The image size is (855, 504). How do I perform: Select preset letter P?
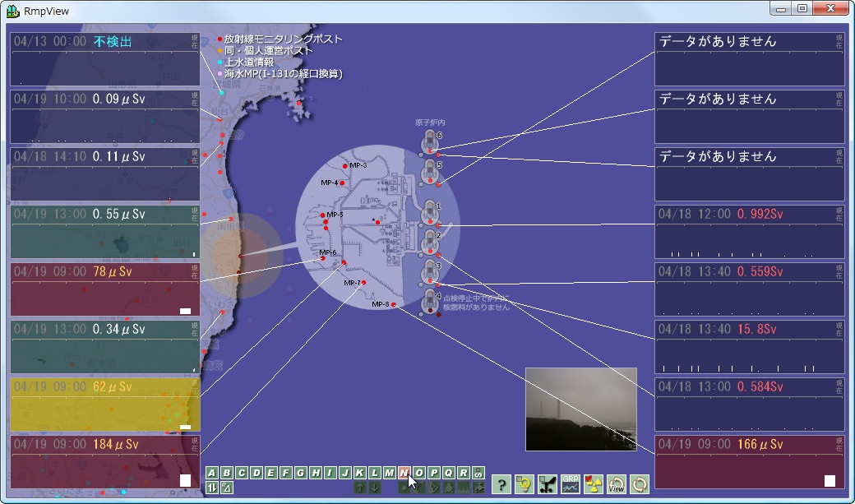[434, 473]
